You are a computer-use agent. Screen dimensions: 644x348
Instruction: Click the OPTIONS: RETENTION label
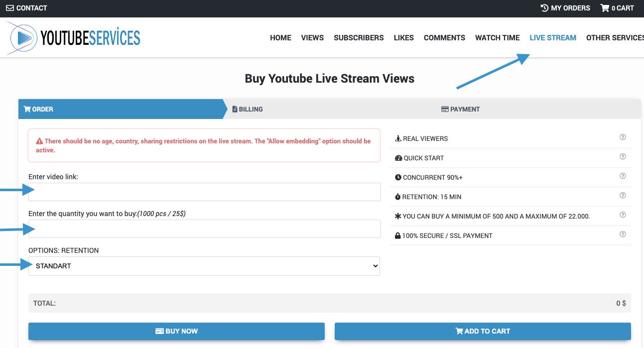point(64,250)
